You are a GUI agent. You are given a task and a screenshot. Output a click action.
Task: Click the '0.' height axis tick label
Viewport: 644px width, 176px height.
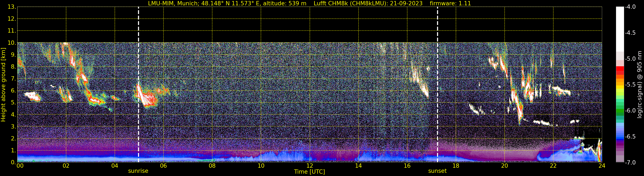point(13,163)
